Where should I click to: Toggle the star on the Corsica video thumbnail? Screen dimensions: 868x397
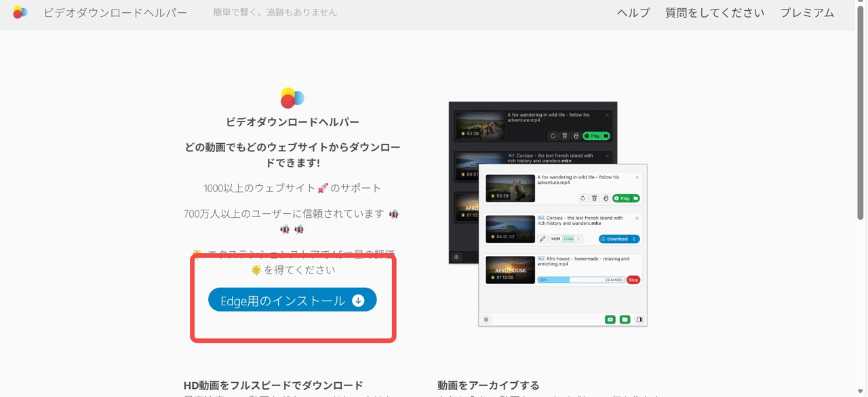pyautogui.click(x=492, y=235)
